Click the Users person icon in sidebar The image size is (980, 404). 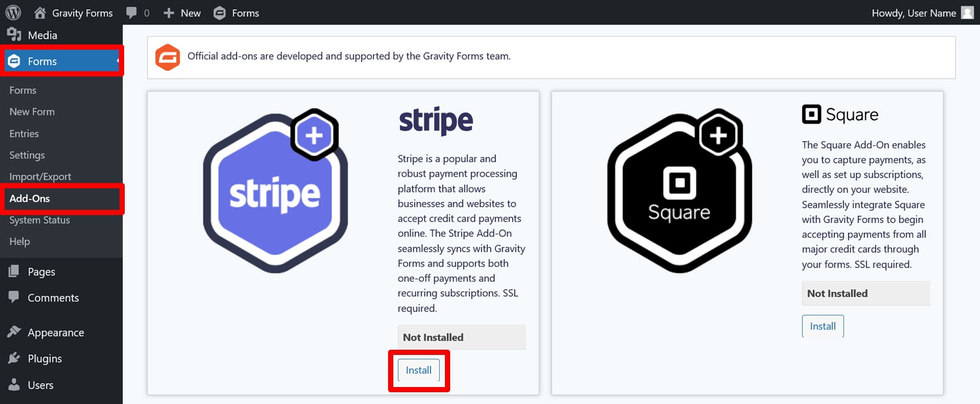[14, 385]
